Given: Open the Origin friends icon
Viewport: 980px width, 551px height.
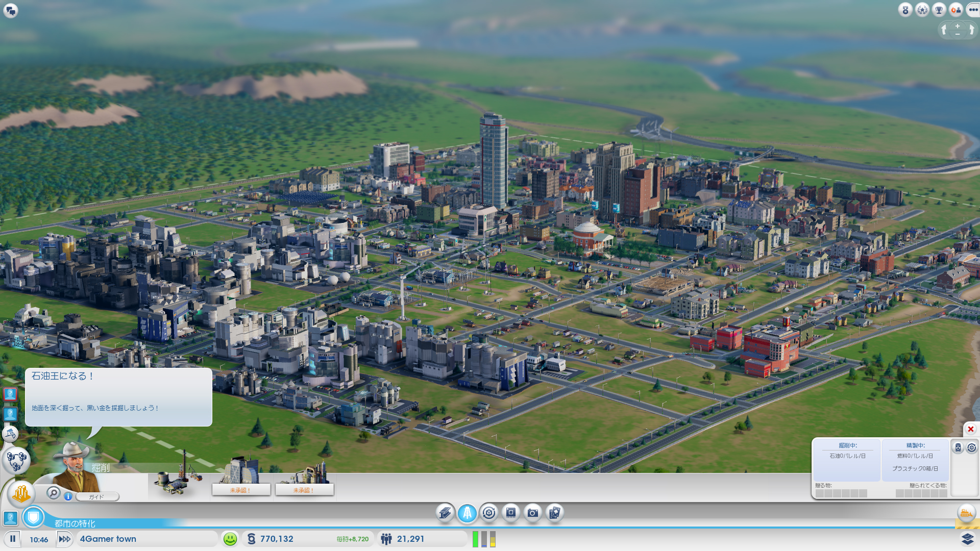Looking at the screenshot, I should click(955, 10).
